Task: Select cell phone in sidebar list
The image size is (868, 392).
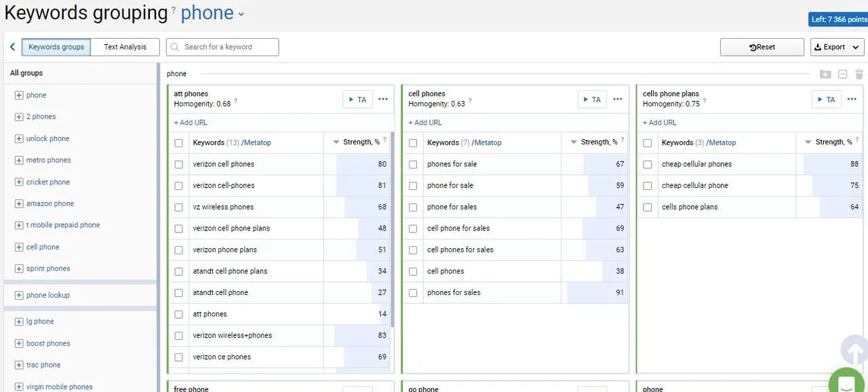Action: coord(43,247)
